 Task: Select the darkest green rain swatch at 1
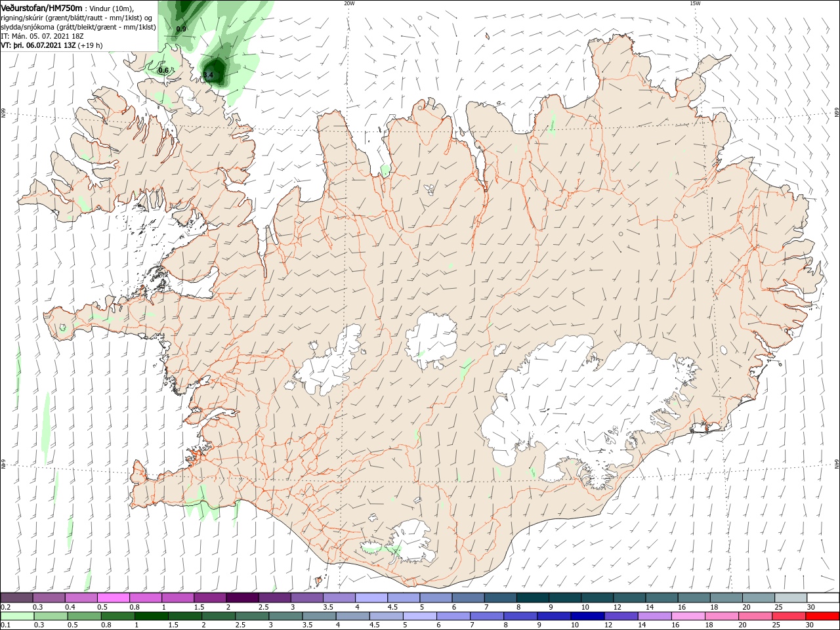click(152, 616)
